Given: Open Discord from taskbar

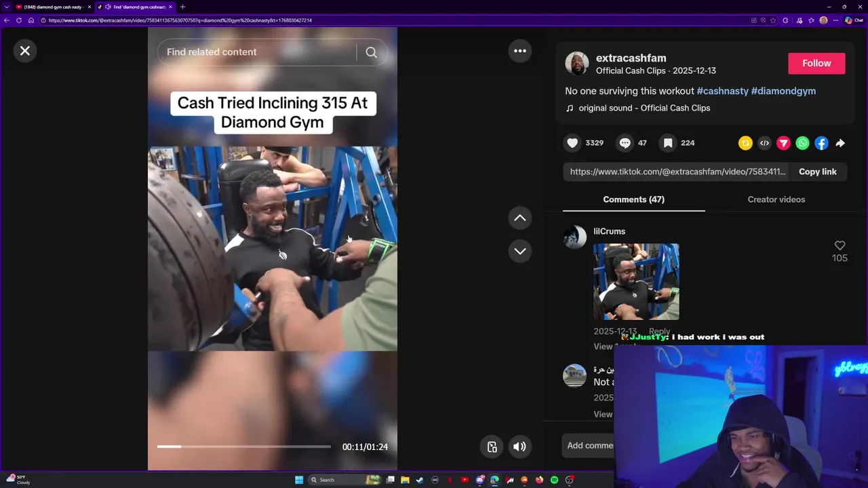Looking at the screenshot, I should [479, 480].
